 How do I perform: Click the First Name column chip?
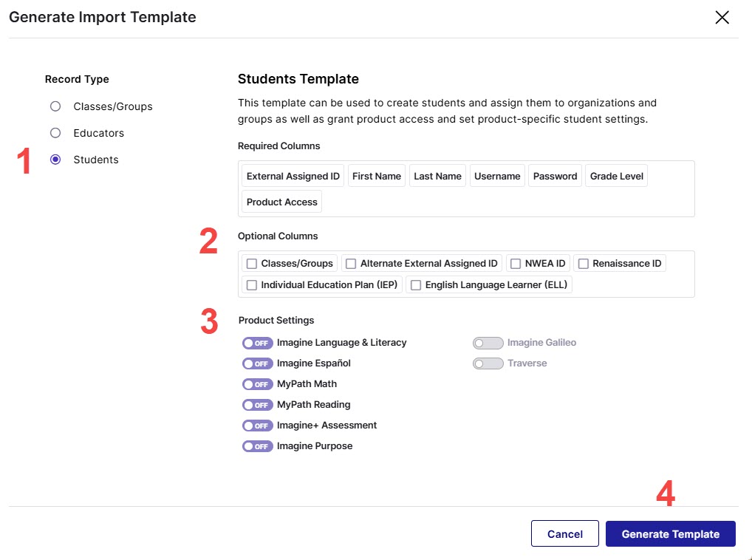[x=377, y=176]
